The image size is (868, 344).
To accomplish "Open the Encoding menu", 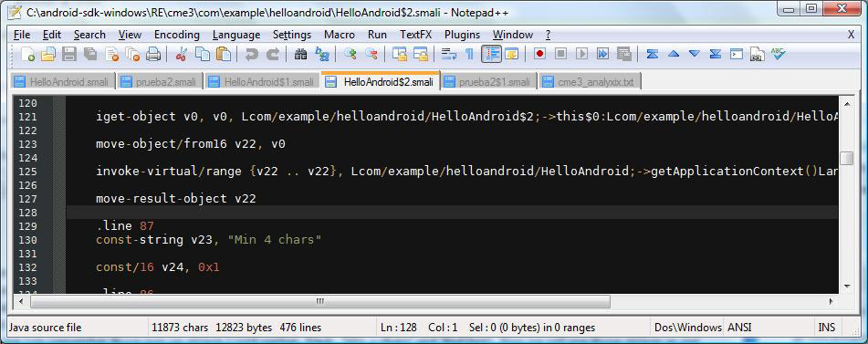I will (176, 35).
